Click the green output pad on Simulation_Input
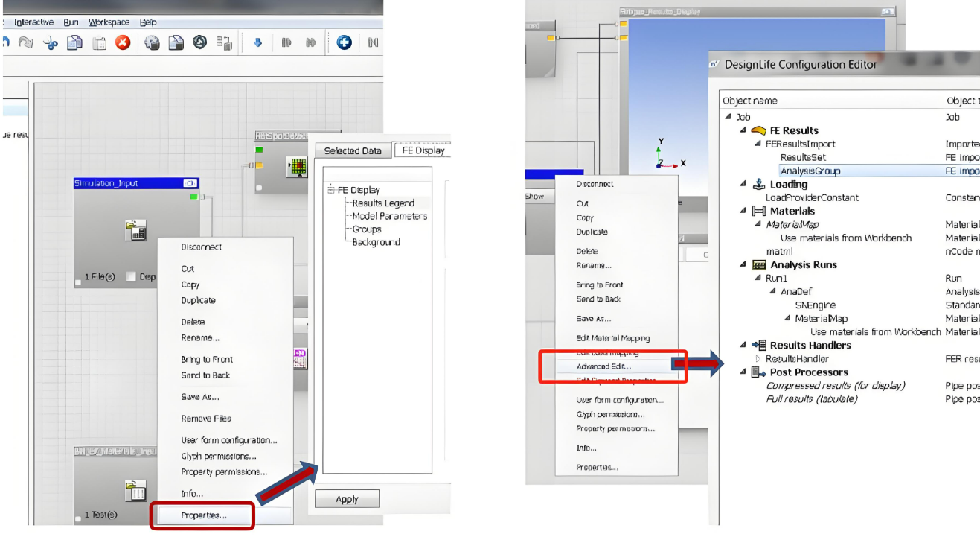 (194, 197)
